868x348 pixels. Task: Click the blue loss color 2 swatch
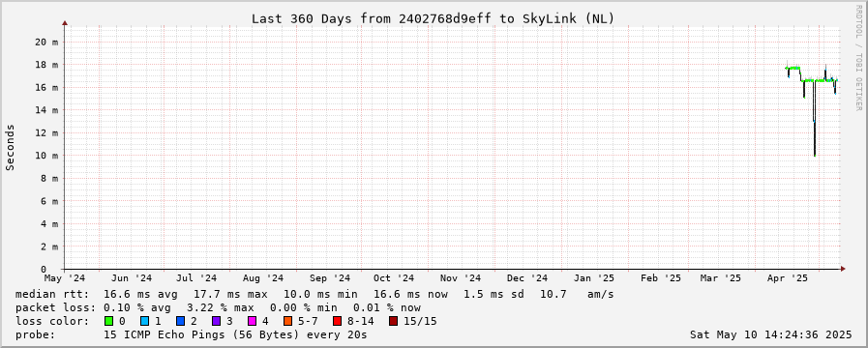180,321
